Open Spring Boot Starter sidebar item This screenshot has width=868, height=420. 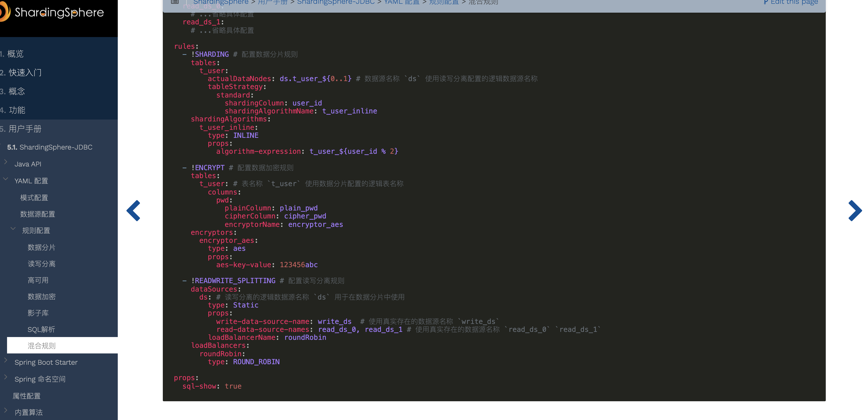46,362
